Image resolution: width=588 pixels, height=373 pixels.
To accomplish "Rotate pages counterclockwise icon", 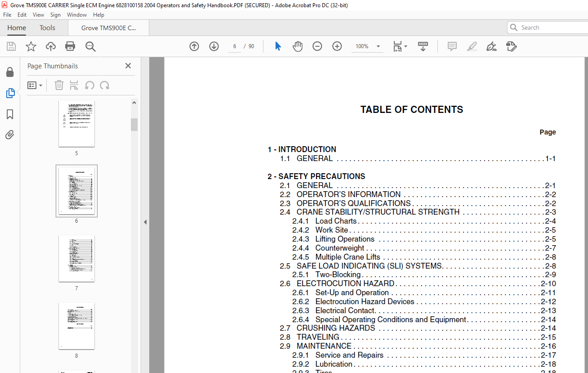I will 89,85.
